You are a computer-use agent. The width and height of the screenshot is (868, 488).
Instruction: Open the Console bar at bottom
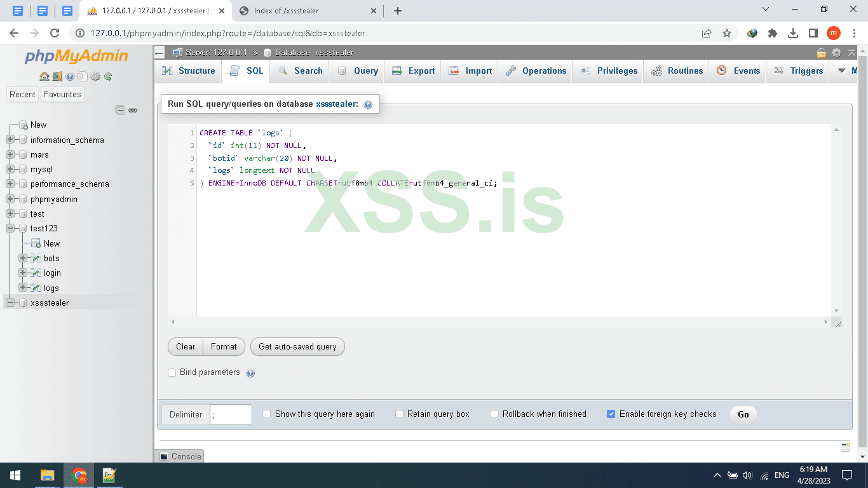point(180,456)
